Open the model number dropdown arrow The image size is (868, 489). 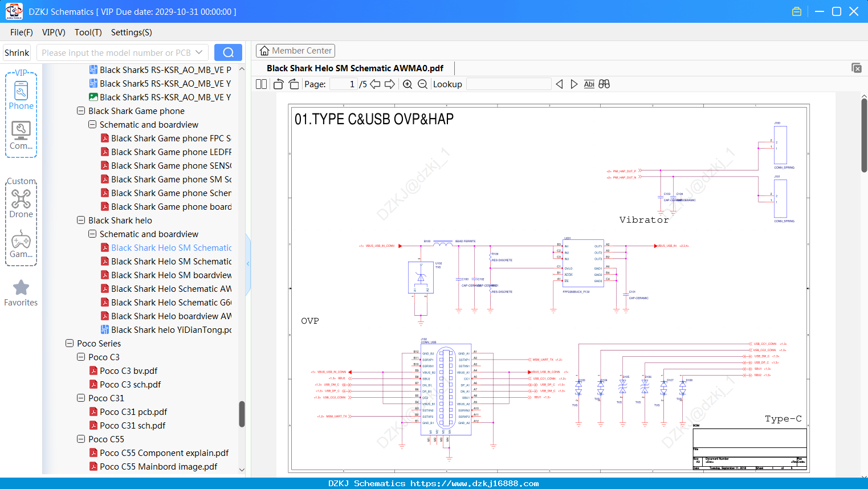(199, 52)
